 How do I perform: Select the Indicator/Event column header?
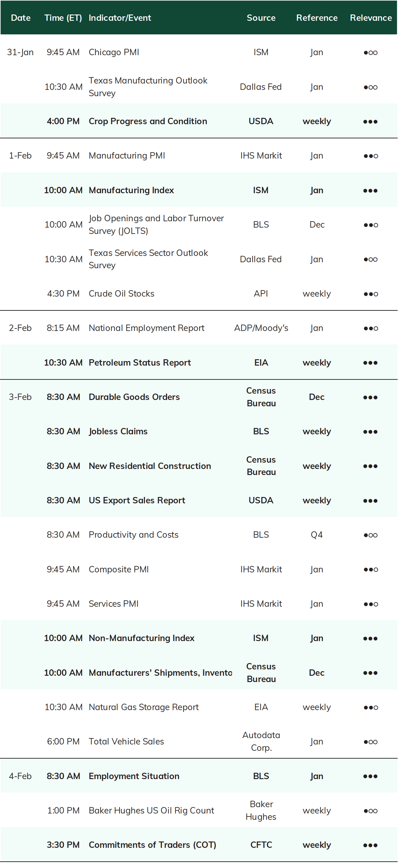point(120,18)
